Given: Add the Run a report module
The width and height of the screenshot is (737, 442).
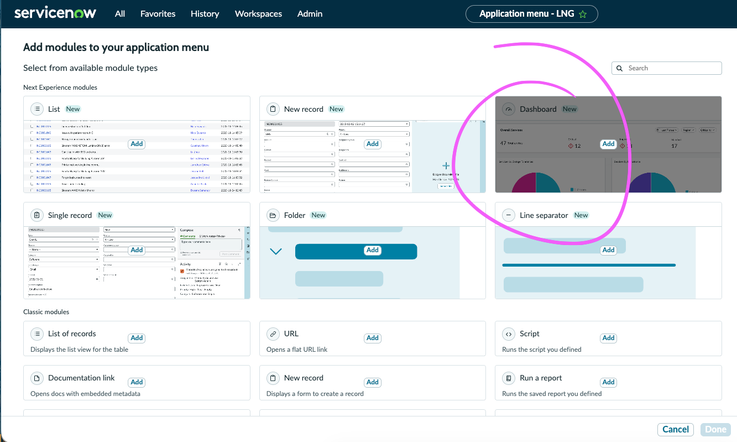Looking at the screenshot, I should click(608, 382).
